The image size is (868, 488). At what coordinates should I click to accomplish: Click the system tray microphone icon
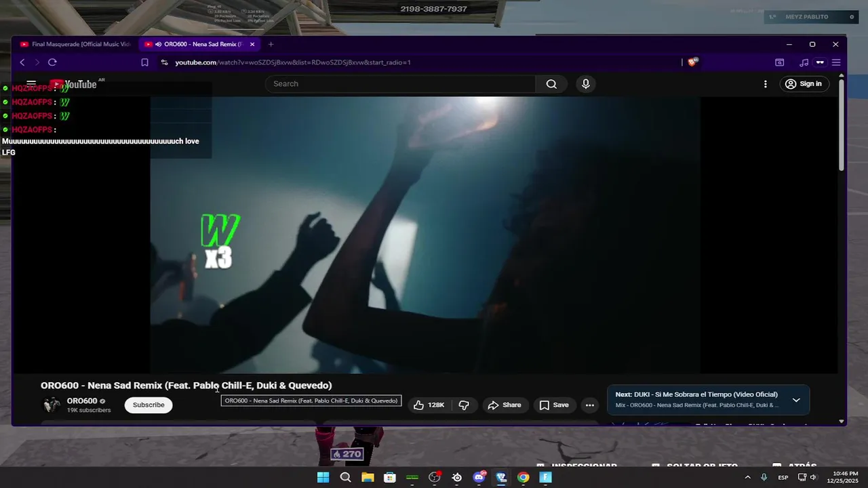coord(764,477)
